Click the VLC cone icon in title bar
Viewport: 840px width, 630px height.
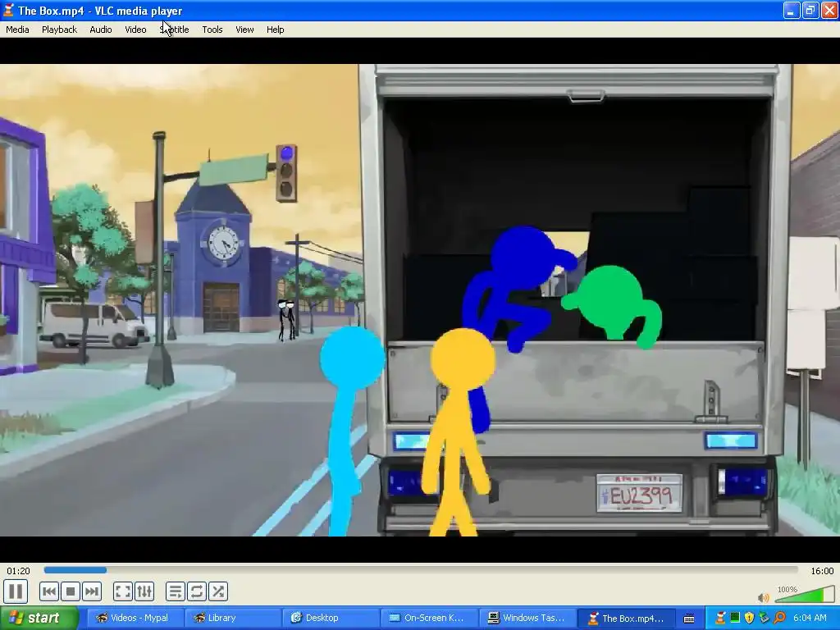tap(8, 10)
